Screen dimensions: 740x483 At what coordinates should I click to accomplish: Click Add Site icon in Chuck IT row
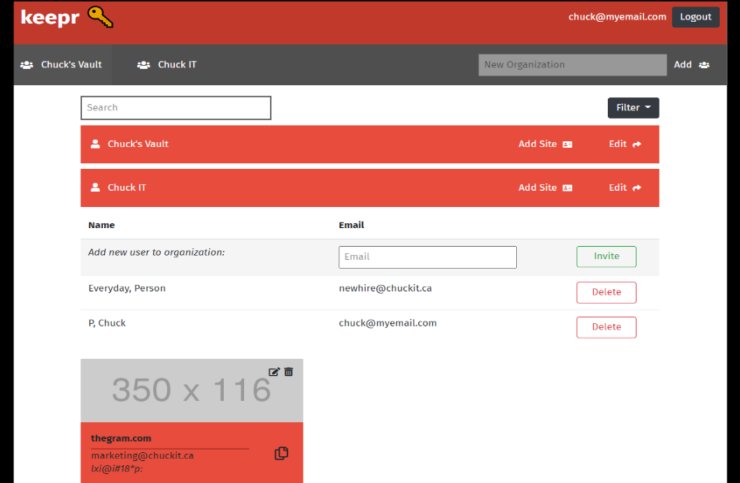pyautogui.click(x=567, y=188)
